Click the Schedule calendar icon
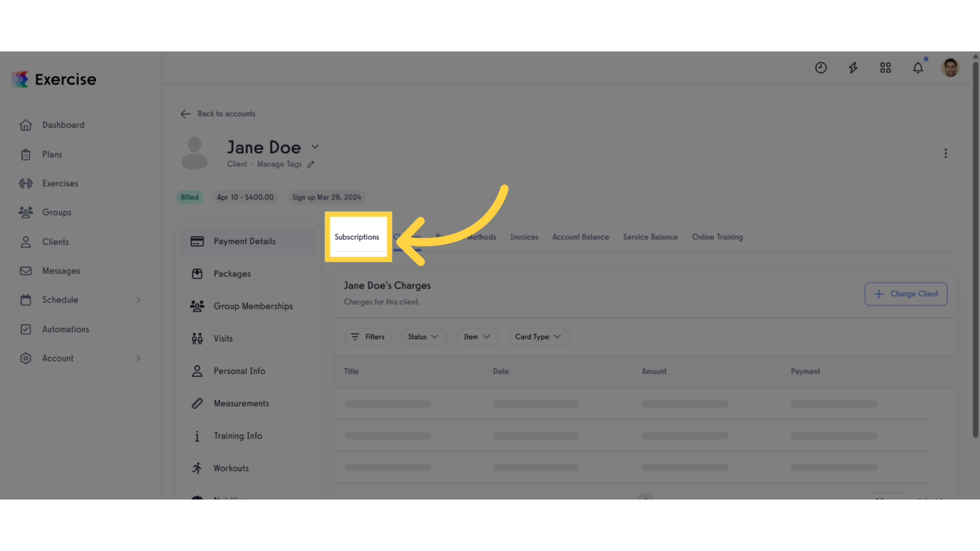Viewport: 980px width, 551px height. (26, 300)
